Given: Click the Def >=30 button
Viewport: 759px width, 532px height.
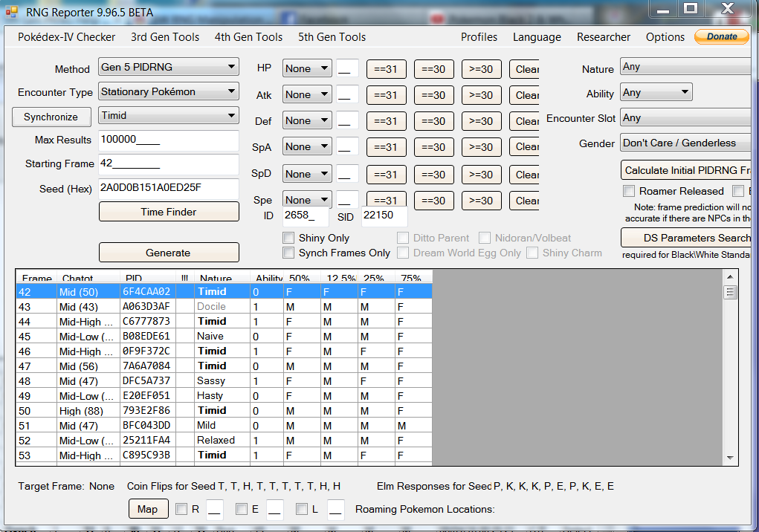Looking at the screenshot, I should click(x=481, y=121).
